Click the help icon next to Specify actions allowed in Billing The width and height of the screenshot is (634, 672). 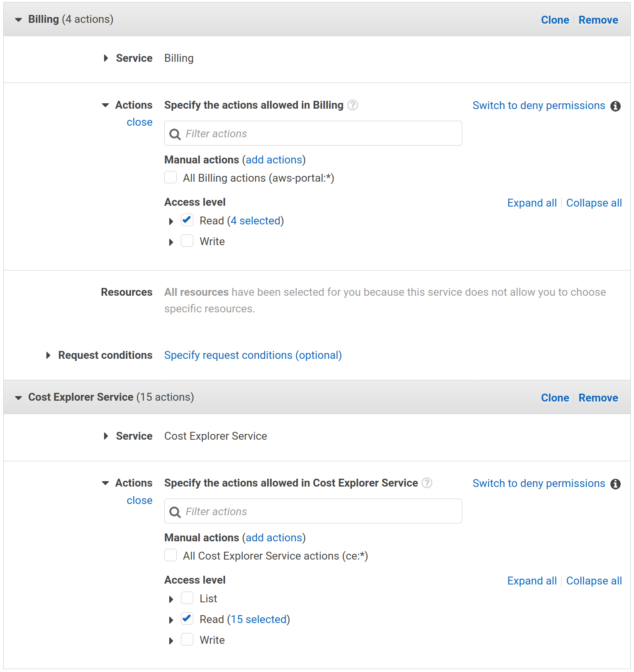pyautogui.click(x=353, y=105)
